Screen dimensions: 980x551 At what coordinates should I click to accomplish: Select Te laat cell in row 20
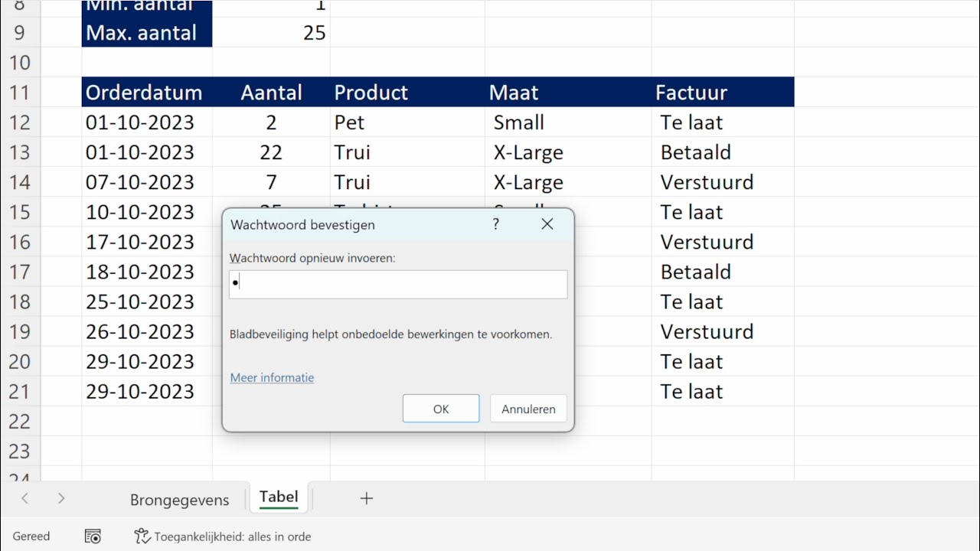point(723,361)
